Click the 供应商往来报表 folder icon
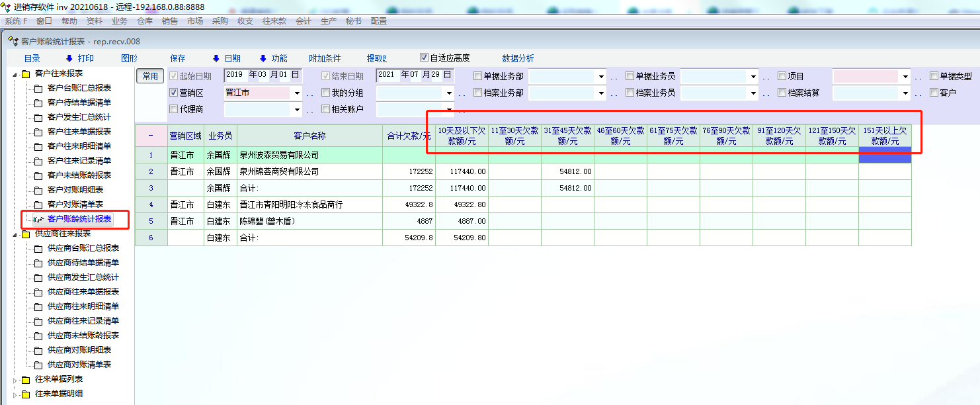 pos(26,234)
